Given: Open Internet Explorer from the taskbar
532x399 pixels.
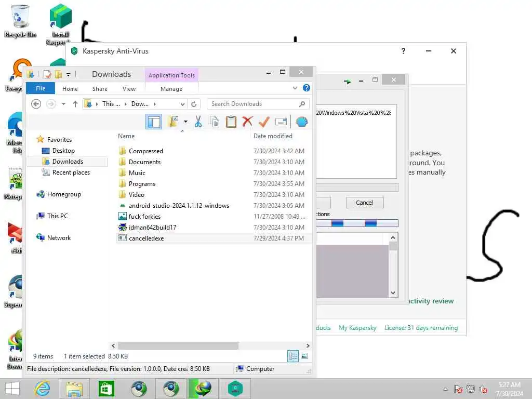Looking at the screenshot, I should pyautogui.click(x=43, y=389).
